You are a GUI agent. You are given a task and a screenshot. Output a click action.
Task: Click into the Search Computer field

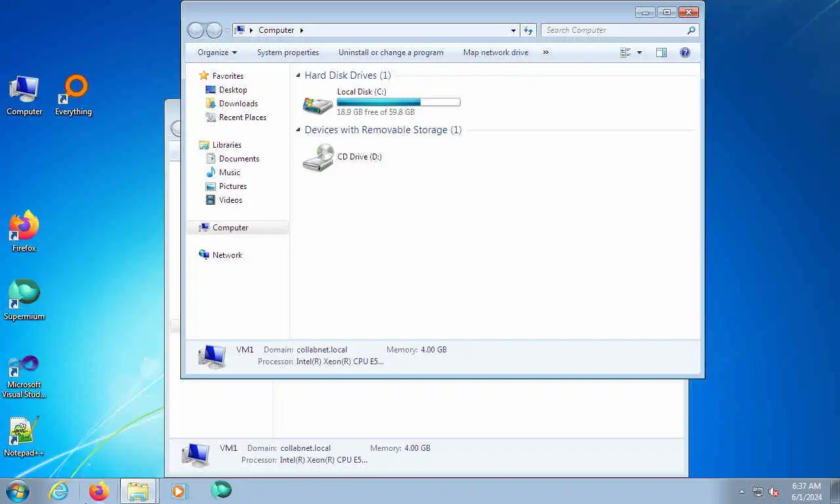(619, 30)
